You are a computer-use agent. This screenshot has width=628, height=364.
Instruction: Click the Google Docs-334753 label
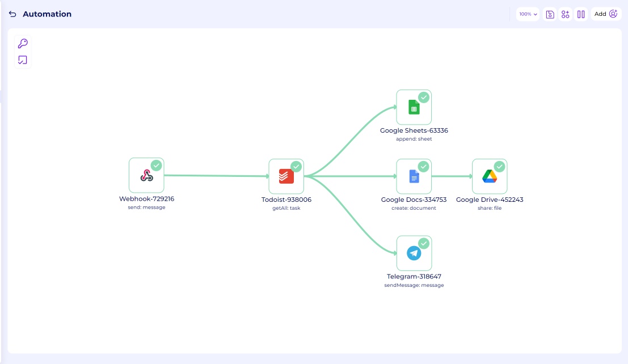[414, 200]
